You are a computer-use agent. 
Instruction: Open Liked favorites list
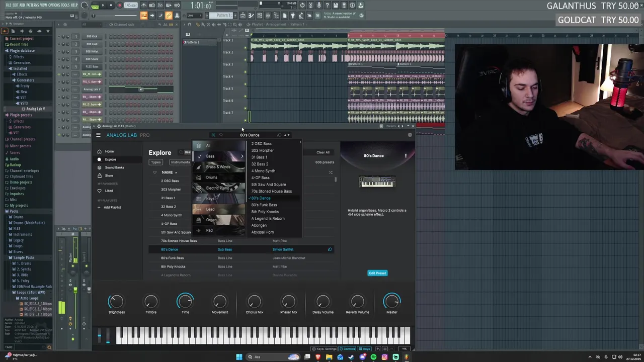[x=109, y=191]
